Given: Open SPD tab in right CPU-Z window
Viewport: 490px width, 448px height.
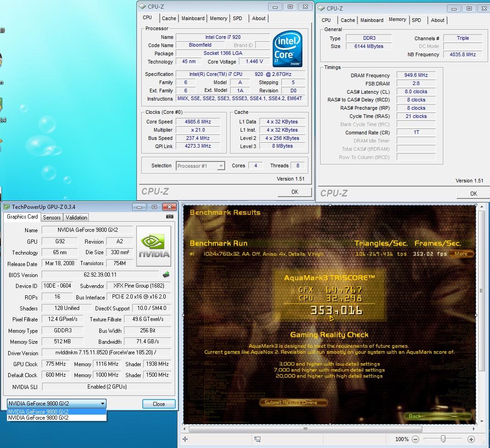Looking at the screenshot, I should pyautogui.click(x=416, y=20).
